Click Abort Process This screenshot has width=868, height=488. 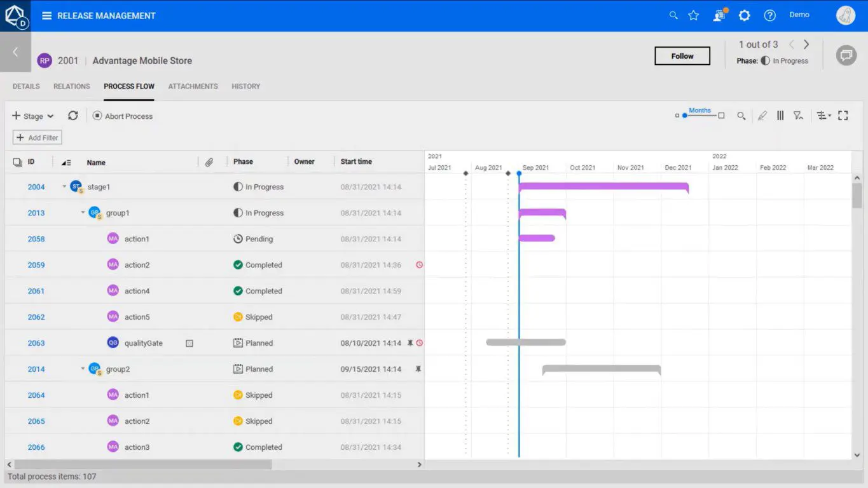click(123, 116)
